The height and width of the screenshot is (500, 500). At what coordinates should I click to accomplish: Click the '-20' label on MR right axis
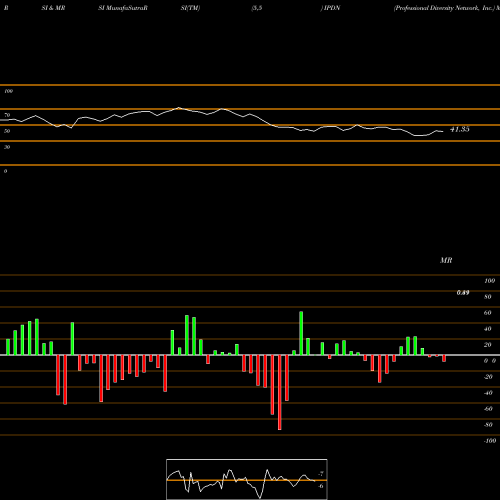coord(488,377)
